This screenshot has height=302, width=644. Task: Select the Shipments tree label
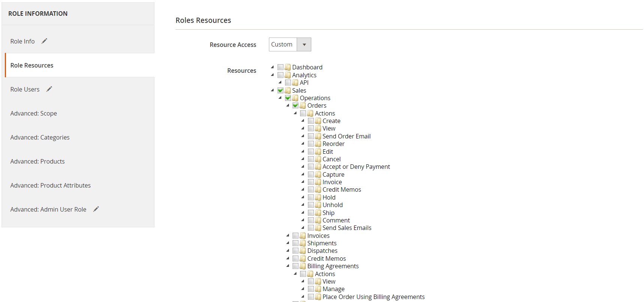[322, 243]
